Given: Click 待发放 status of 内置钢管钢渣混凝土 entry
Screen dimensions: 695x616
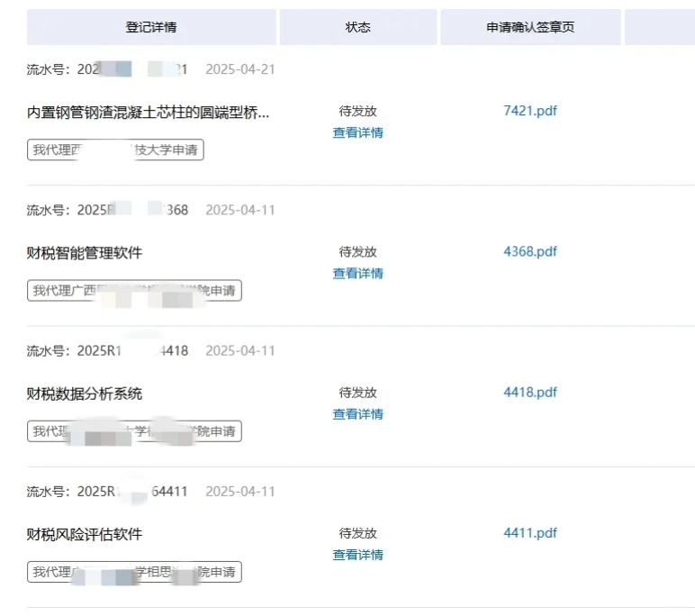Looking at the screenshot, I should [x=357, y=111].
